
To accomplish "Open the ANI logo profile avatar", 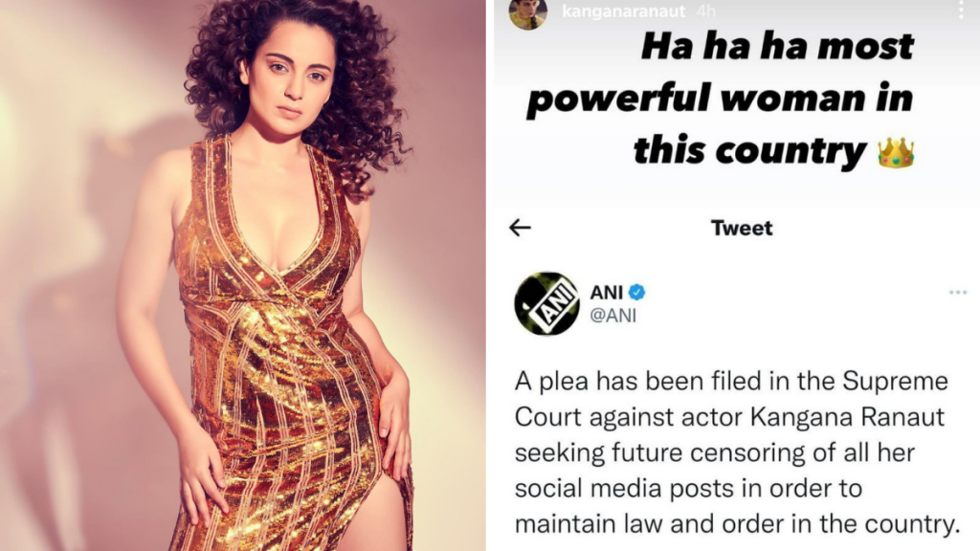I will click(546, 303).
